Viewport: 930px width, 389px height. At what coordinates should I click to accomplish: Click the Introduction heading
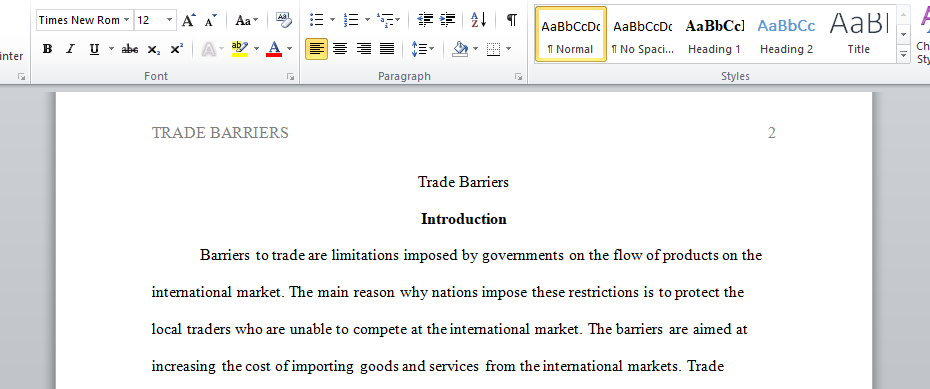pyautogui.click(x=464, y=219)
